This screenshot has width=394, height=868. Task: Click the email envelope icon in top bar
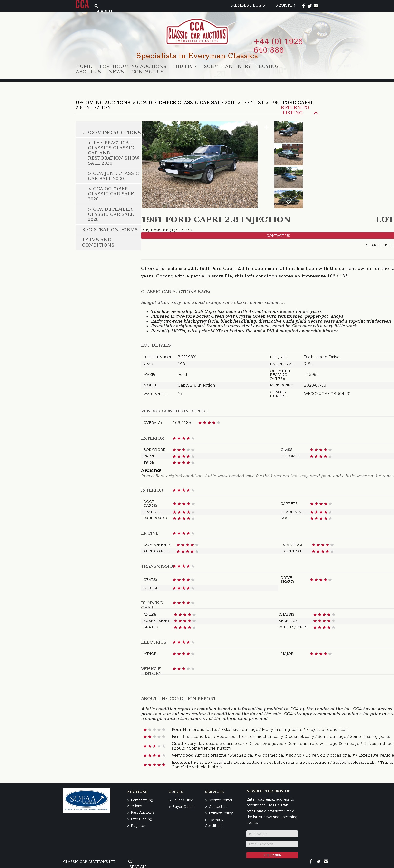click(316, 6)
